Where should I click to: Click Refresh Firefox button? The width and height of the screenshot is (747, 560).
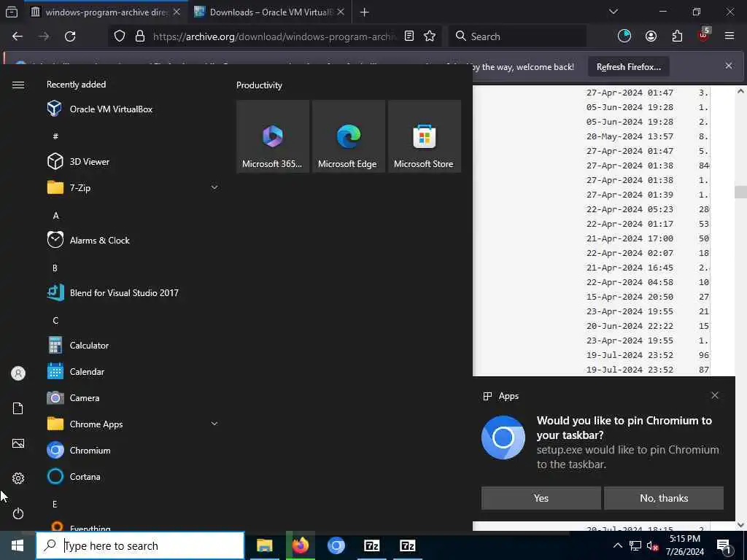tap(628, 66)
